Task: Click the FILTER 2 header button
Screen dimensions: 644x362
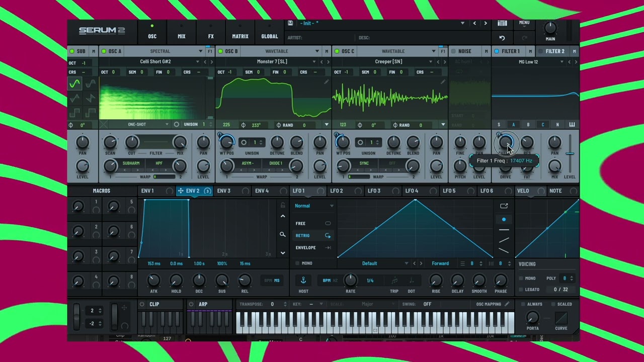Action: tap(554, 51)
